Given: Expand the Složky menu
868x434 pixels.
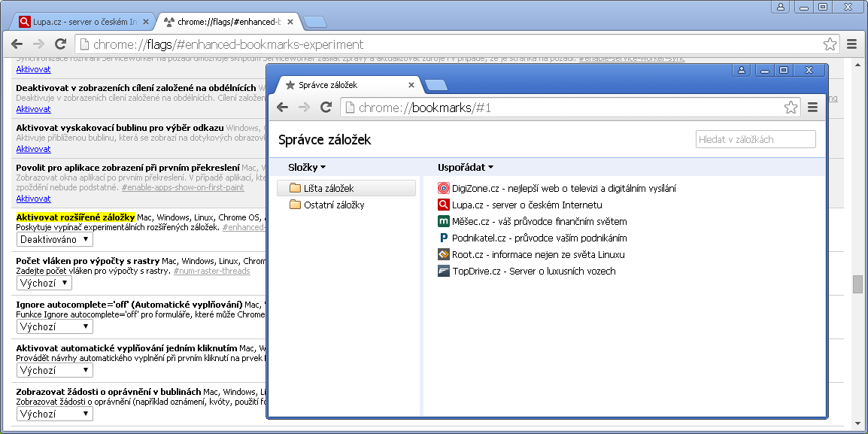Looking at the screenshot, I should [307, 167].
